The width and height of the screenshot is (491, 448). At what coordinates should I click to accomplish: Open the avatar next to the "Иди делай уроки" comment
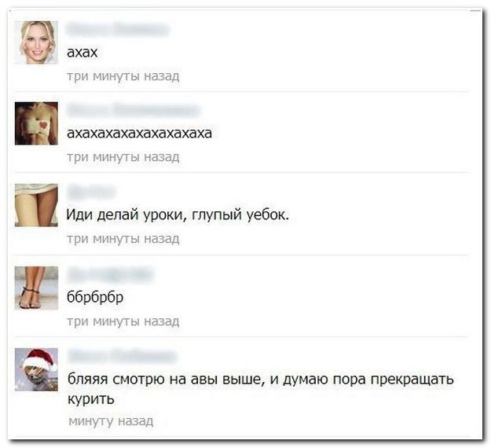(x=36, y=205)
